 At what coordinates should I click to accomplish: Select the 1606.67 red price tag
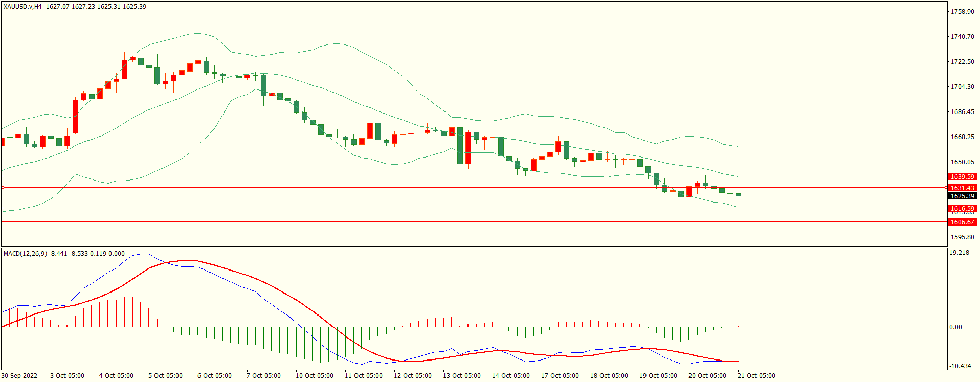(962, 222)
